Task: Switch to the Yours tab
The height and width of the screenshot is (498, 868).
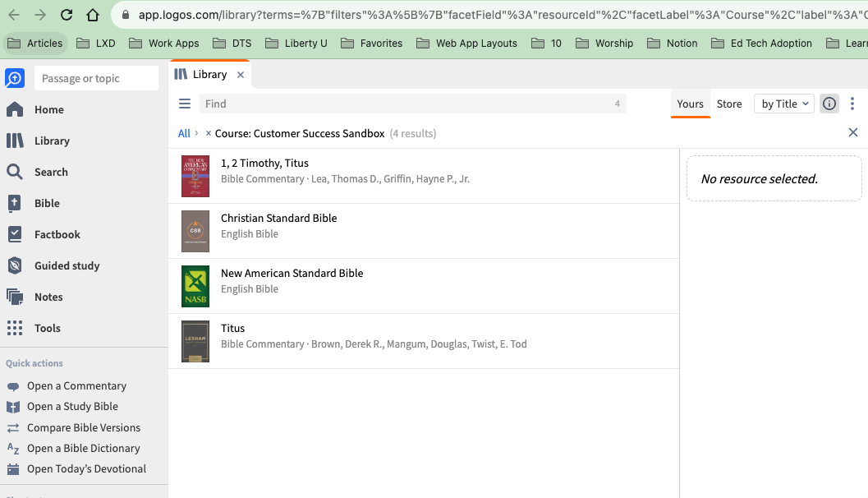Action: tap(690, 104)
